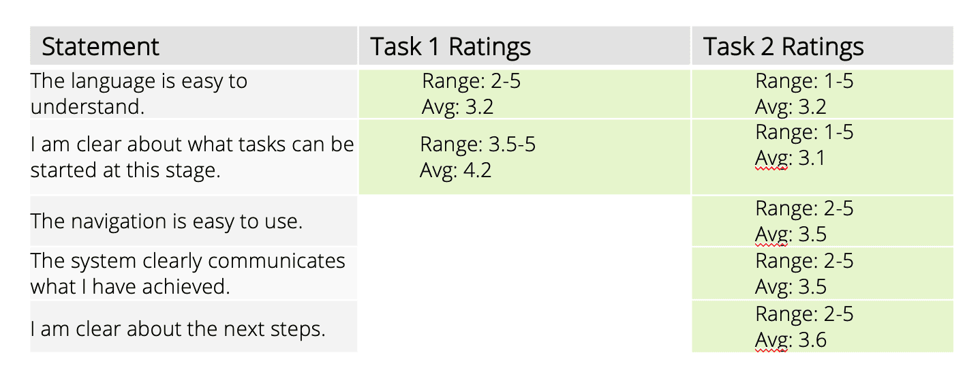Select 'The navigation is easy to use' cell
Screen dimensions: 980x383
click(x=194, y=221)
